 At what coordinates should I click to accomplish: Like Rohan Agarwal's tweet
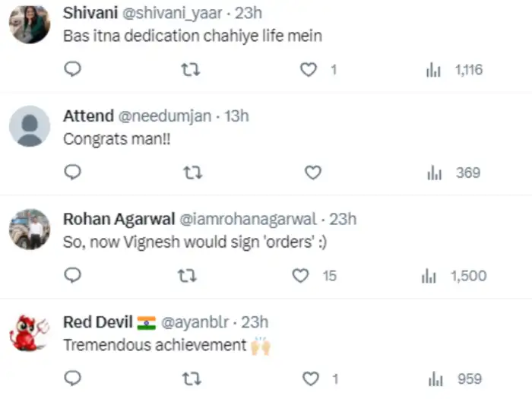point(301,276)
